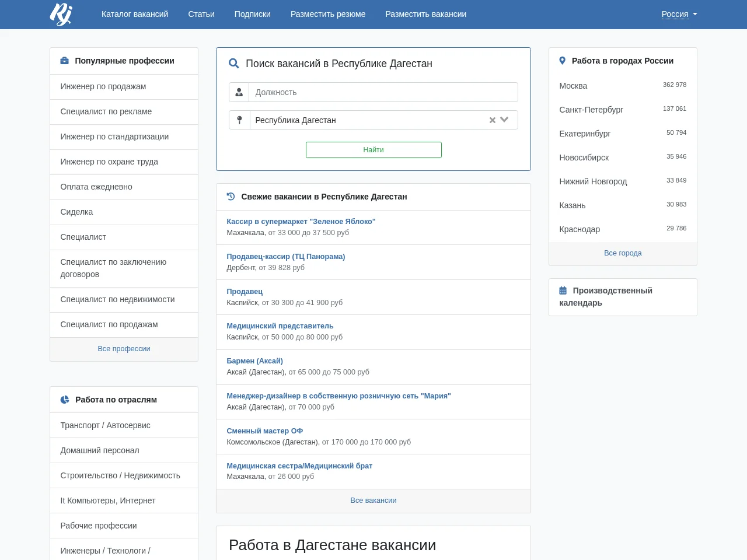The image size is (747, 560).
Task: Open vacancy Продавец-кассир (ТЦ Панорама)
Action: [x=286, y=257]
